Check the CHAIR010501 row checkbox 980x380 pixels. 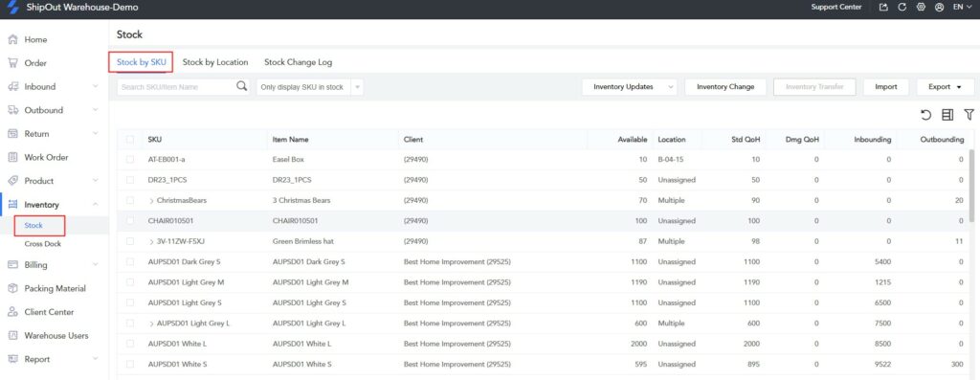coord(130,220)
